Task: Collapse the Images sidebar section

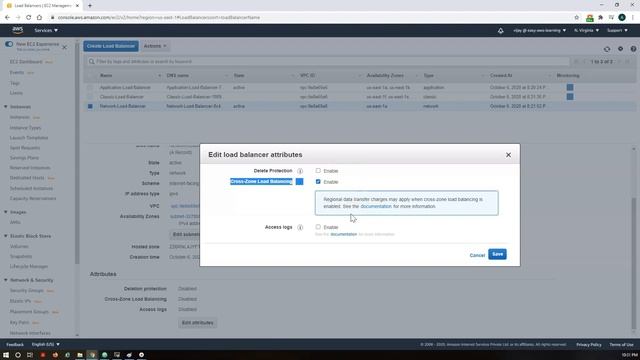Action: (x=6, y=212)
